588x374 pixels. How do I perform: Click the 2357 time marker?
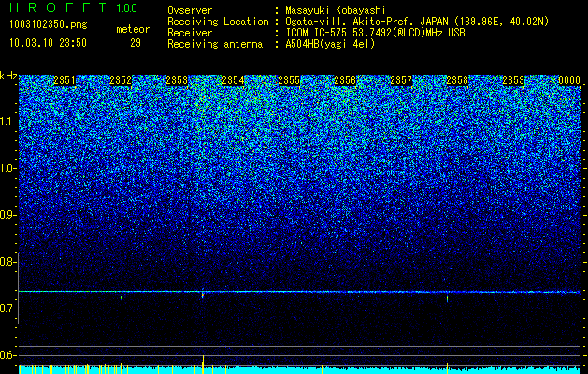coord(401,80)
